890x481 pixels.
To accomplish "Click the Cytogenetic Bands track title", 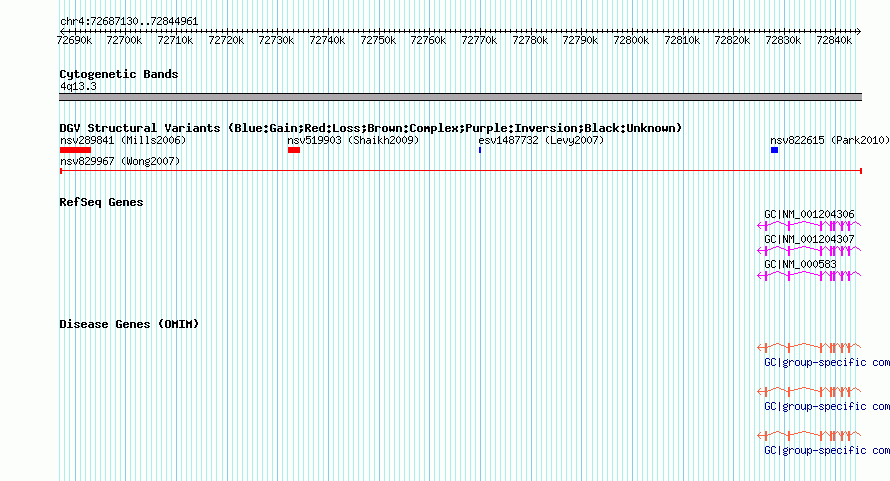I will point(119,74).
